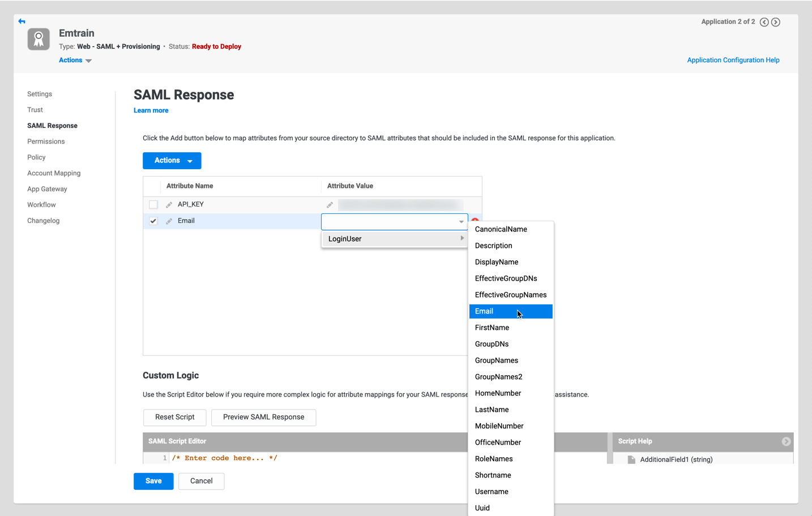This screenshot has width=812, height=516.
Task: Click the Email attribute value combo box
Action: (x=391, y=222)
